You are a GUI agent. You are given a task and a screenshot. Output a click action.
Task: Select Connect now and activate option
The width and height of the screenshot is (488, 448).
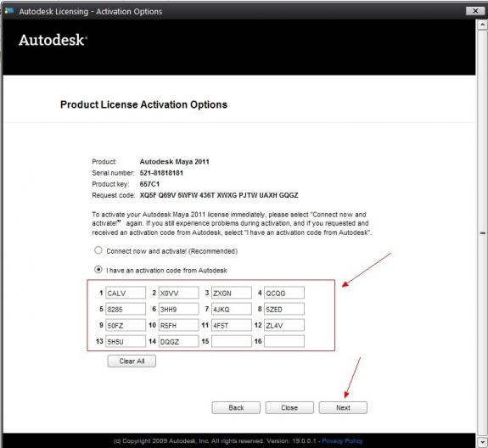tap(98, 250)
